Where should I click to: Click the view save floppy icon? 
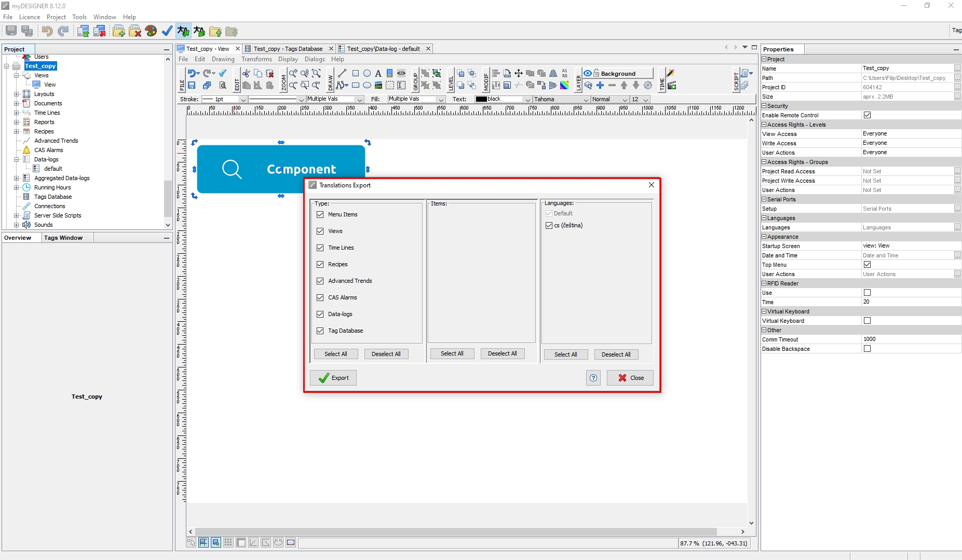pyautogui.click(x=192, y=85)
